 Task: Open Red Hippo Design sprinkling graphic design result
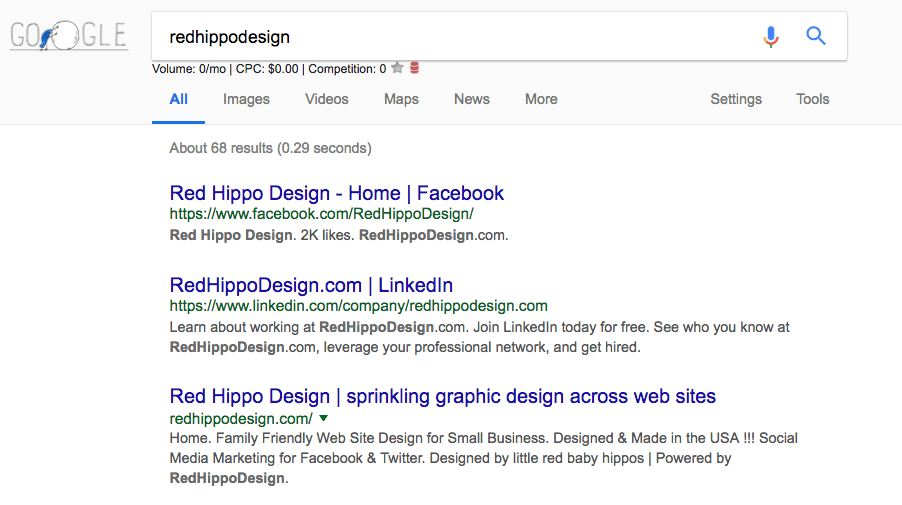[442, 396]
